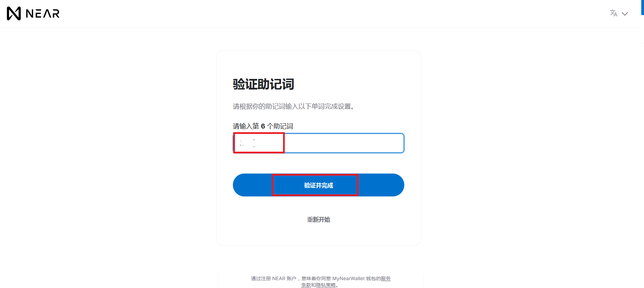Click the label 请输入第 6 个助记词
Viewport: 644px width, 288px height.
pyautogui.click(x=263, y=126)
